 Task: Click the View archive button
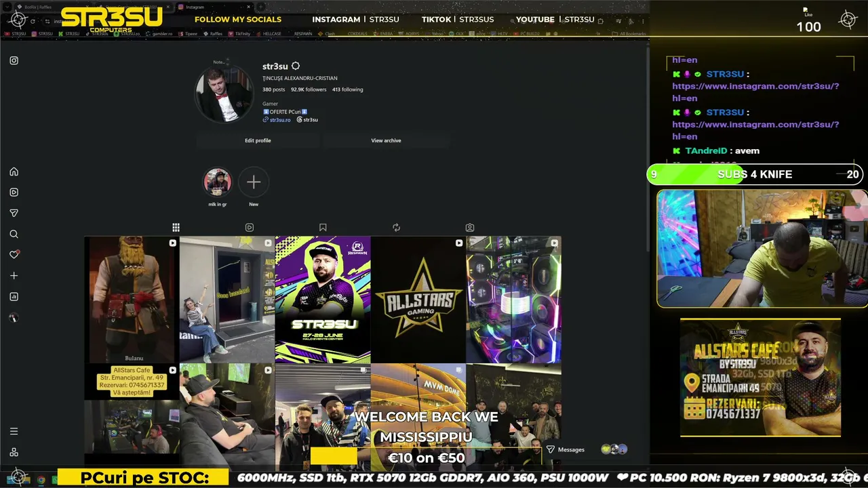[386, 140]
